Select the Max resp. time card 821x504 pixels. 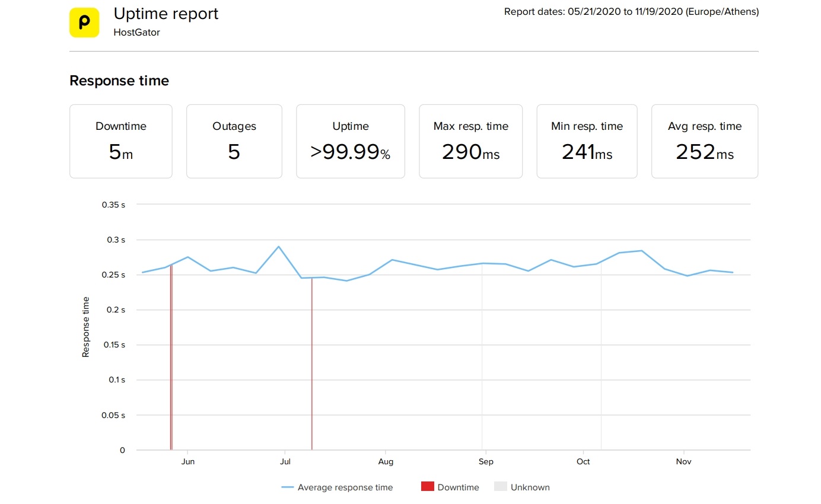pos(470,141)
